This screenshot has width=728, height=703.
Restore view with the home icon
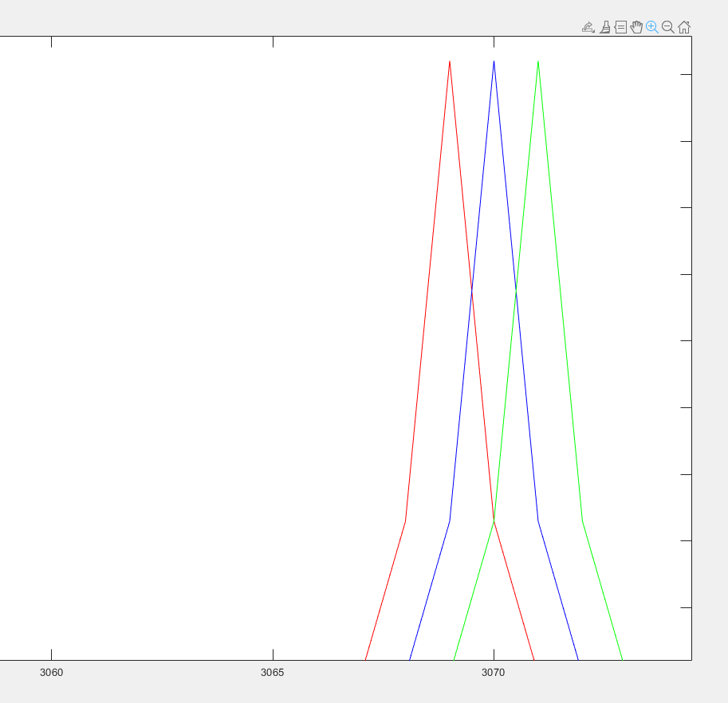[x=684, y=27]
